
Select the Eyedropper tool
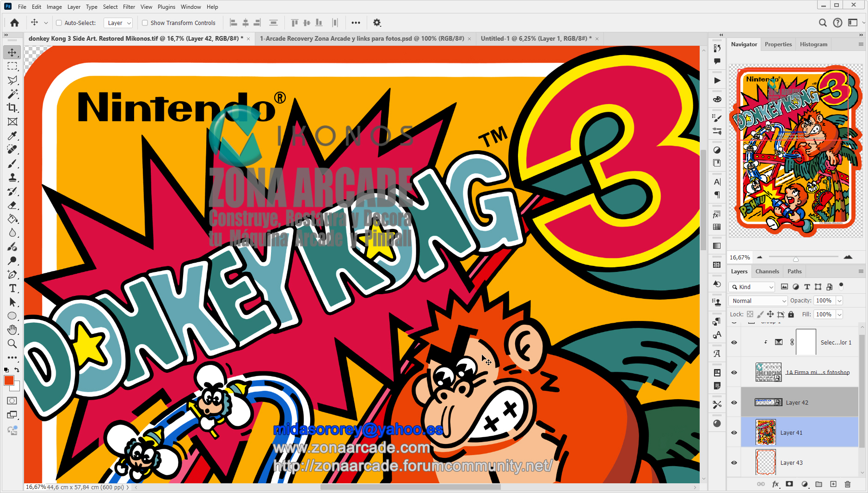[12, 136]
